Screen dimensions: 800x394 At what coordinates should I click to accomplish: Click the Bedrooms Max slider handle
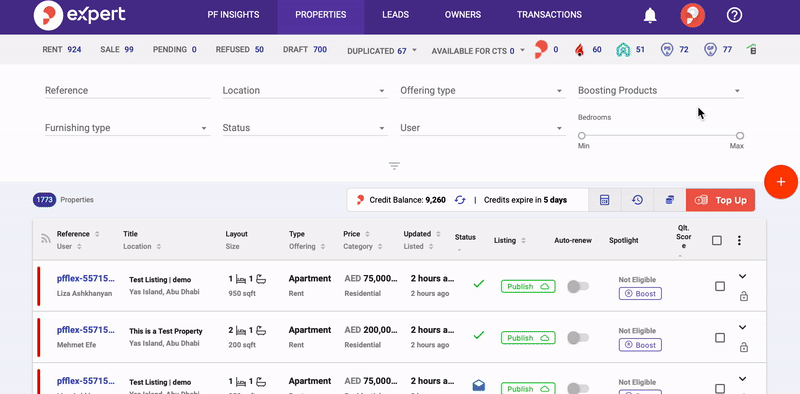click(x=740, y=136)
